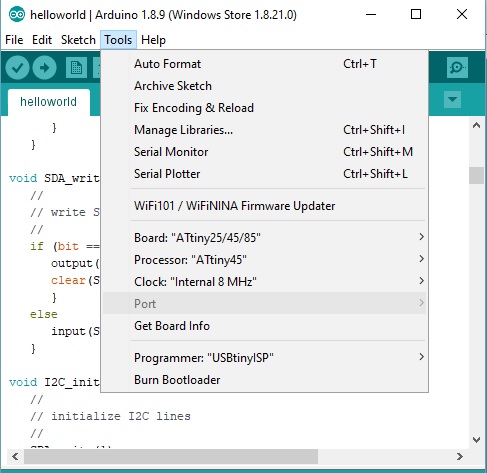Click the Verify checkmark button
Image resolution: width=487 pixels, height=473 pixels.
pyautogui.click(x=17, y=68)
